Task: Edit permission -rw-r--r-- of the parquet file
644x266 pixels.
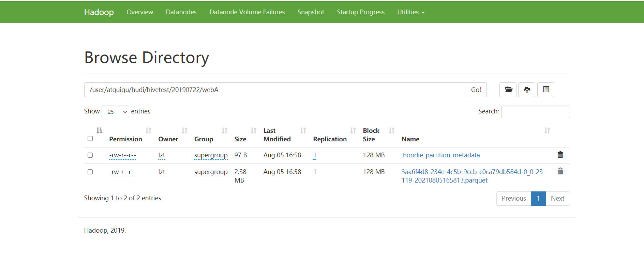Action: pos(122,172)
